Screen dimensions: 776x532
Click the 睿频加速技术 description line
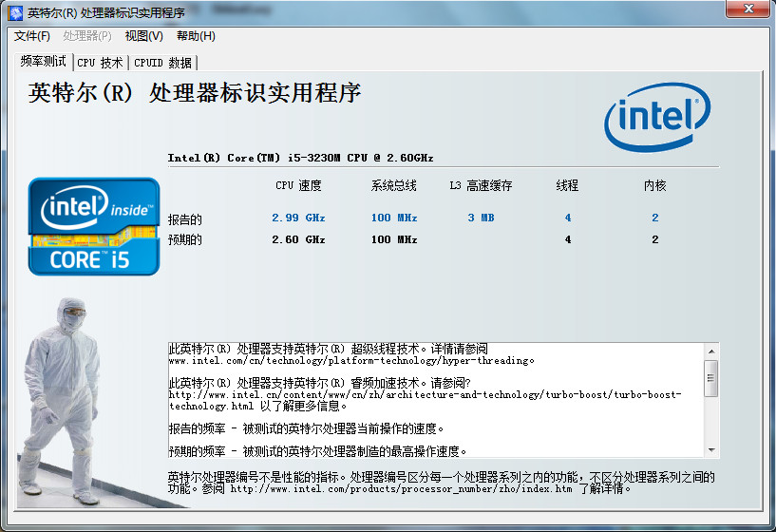coord(319,383)
